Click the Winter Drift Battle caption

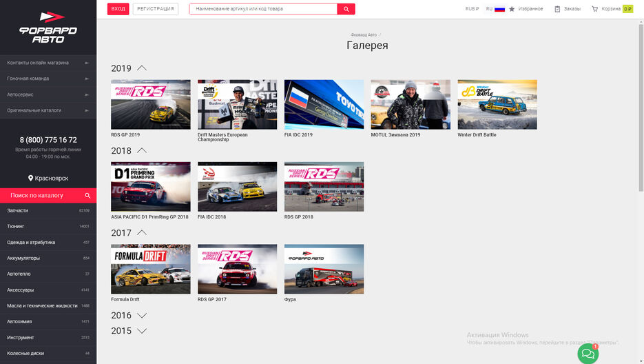point(477,135)
